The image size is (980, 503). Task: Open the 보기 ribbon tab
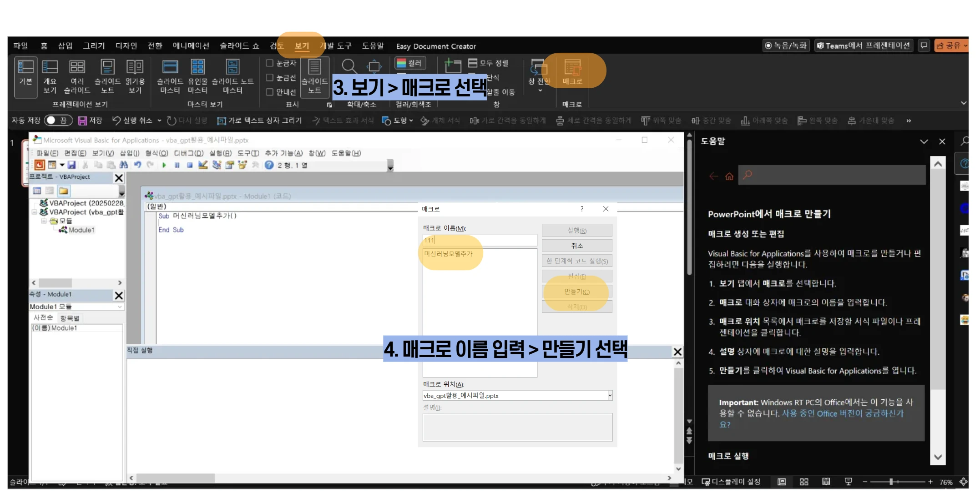click(x=302, y=45)
